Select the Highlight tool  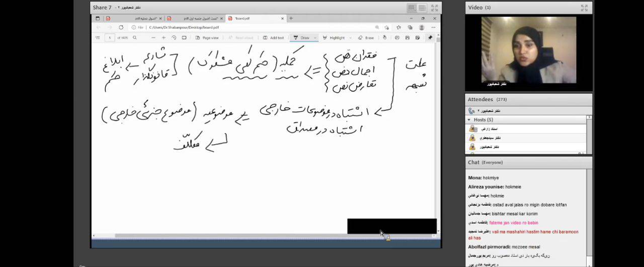point(334,38)
